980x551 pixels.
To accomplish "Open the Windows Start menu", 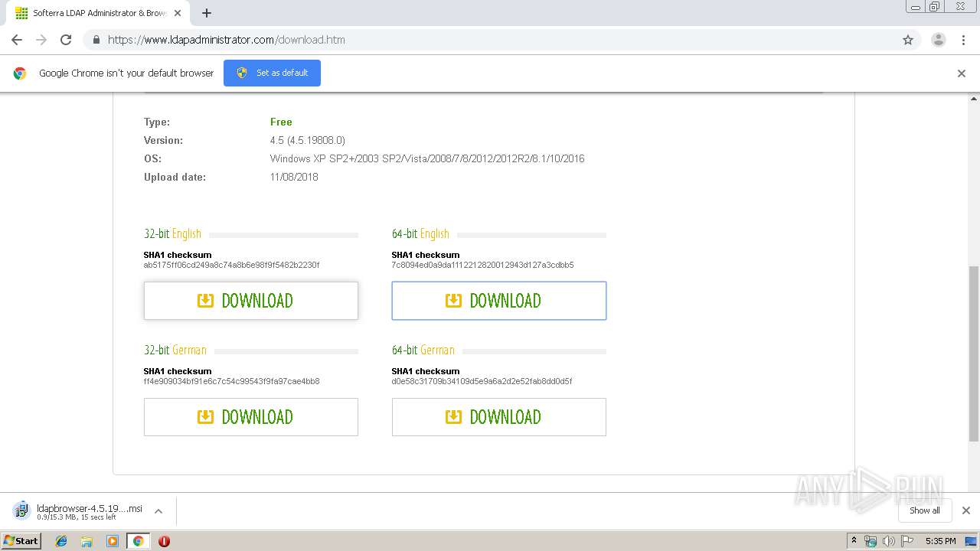I will [x=21, y=541].
